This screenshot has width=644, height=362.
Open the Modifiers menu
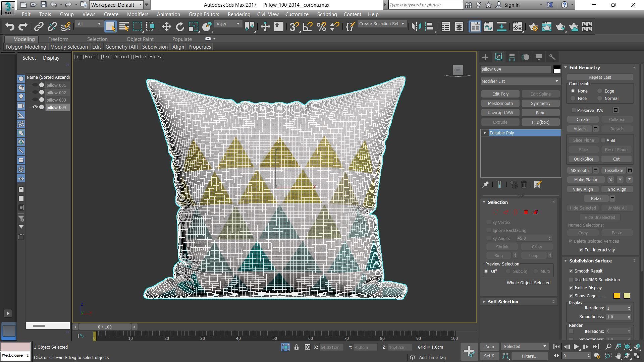(138, 14)
